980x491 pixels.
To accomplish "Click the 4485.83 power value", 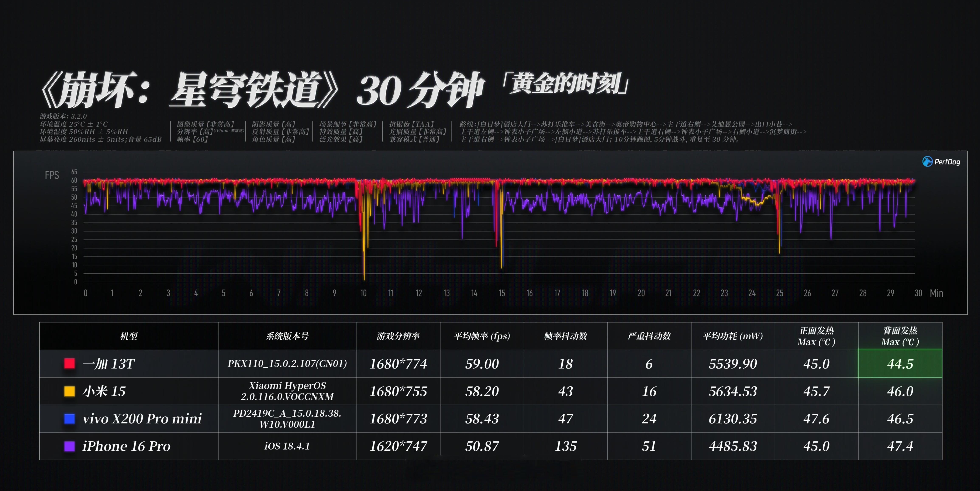I will [x=733, y=446].
